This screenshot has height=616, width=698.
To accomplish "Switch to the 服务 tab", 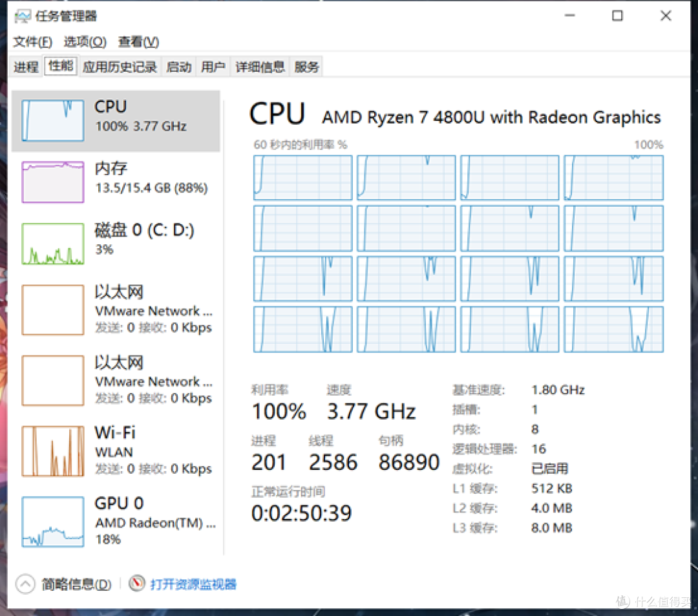I will tap(307, 67).
